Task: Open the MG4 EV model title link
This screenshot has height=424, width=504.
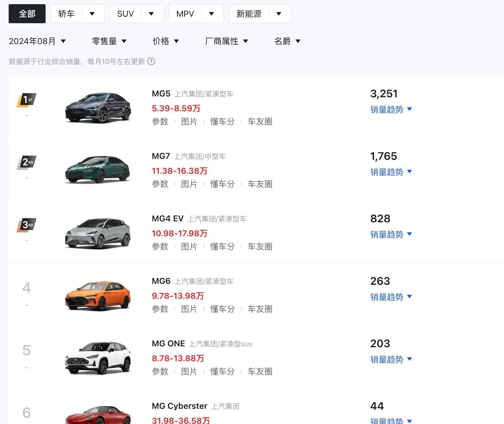Action: (x=168, y=219)
